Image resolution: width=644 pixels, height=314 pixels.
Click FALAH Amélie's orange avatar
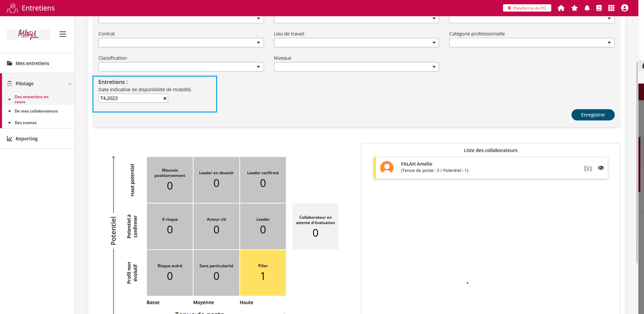coord(386,167)
